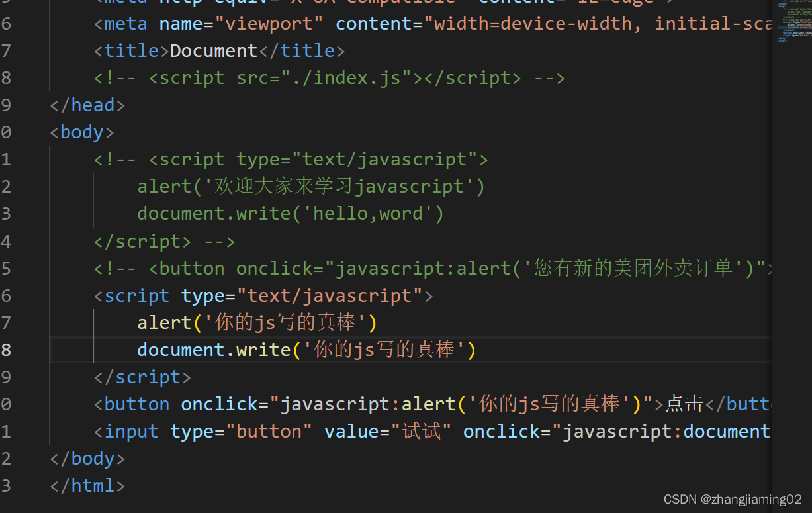Click the value="试试" attribute on the input
This screenshot has height=513, width=812.
pos(388,431)
